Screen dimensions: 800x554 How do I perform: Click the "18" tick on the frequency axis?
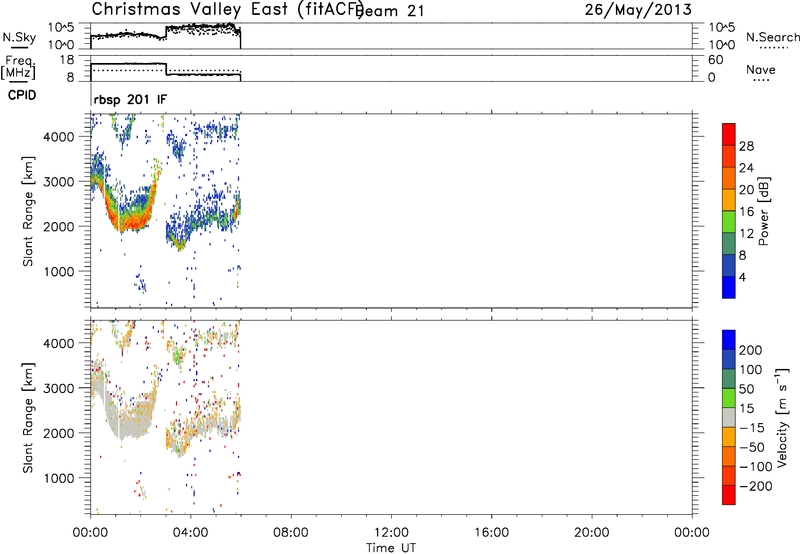click(x=67, y=60)
